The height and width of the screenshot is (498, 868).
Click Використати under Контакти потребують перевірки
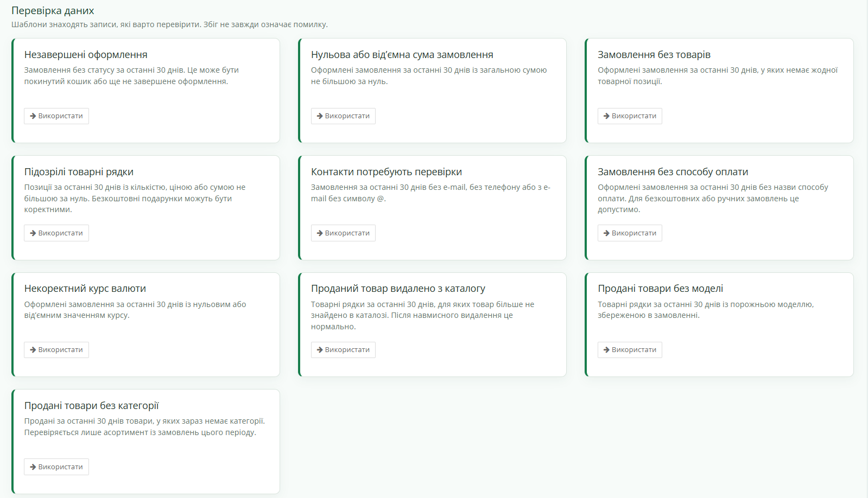pyautogui.click(x=343, y=233)
